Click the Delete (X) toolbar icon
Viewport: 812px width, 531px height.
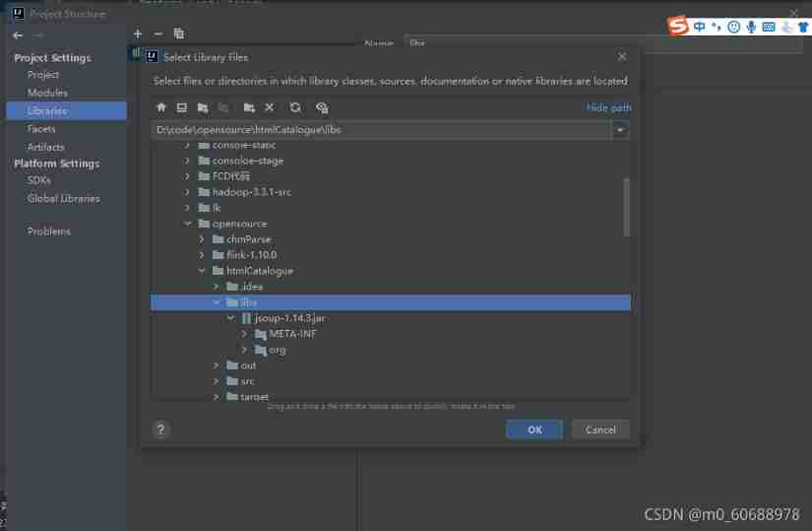coord(269,107)
